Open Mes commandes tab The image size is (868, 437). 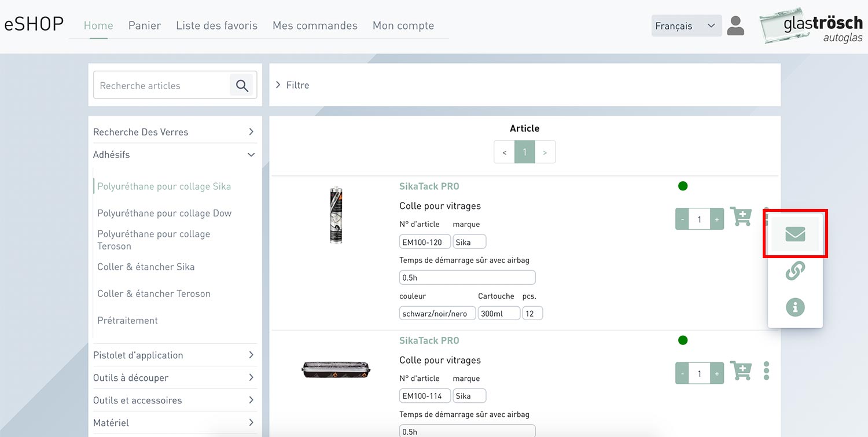coord(315,25)
